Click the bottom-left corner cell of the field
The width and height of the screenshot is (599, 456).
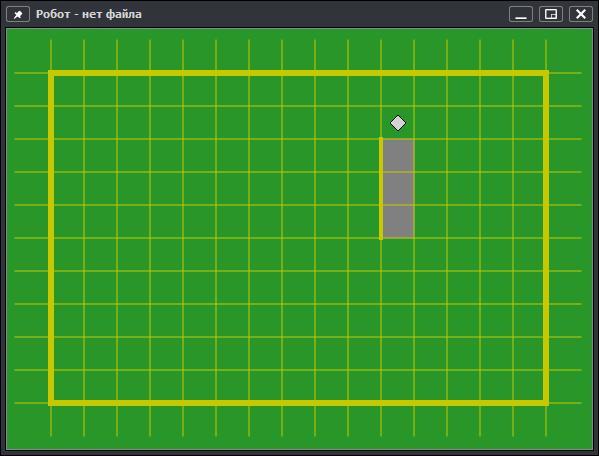[x=68, y=386]
